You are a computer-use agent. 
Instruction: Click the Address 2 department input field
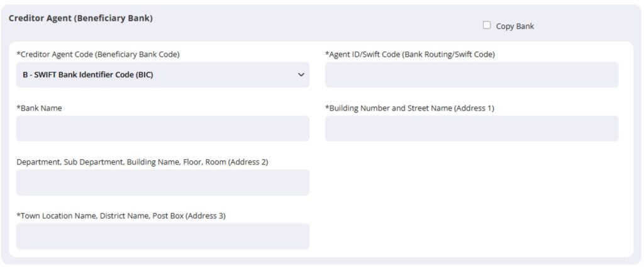[162, 182]
